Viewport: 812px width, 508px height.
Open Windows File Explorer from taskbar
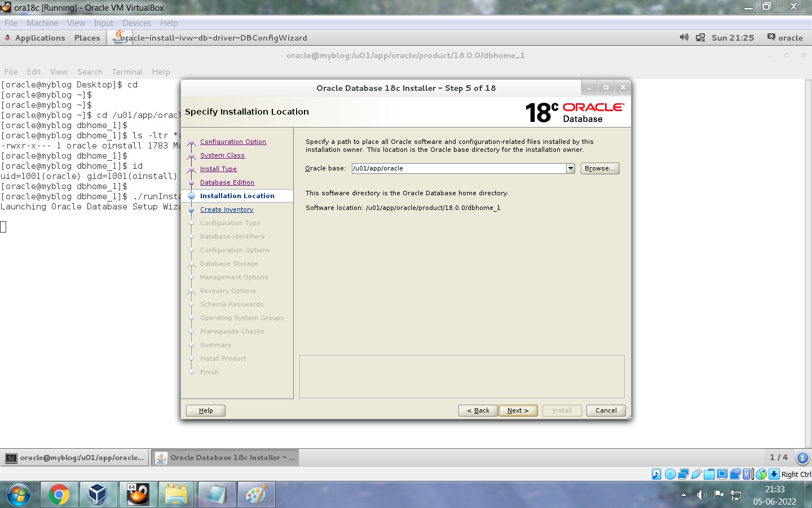pos(177,495)
